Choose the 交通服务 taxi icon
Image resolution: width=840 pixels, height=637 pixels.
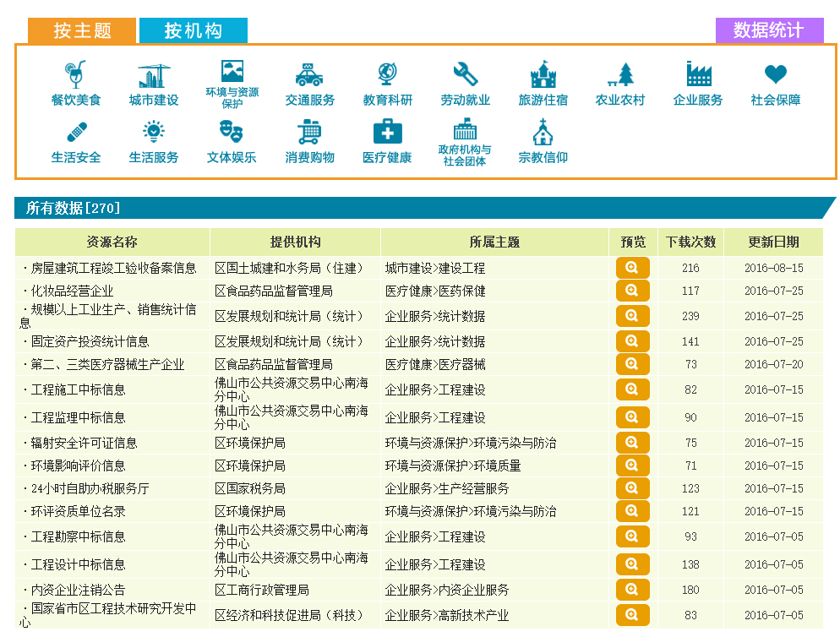[x=309, y=75]
